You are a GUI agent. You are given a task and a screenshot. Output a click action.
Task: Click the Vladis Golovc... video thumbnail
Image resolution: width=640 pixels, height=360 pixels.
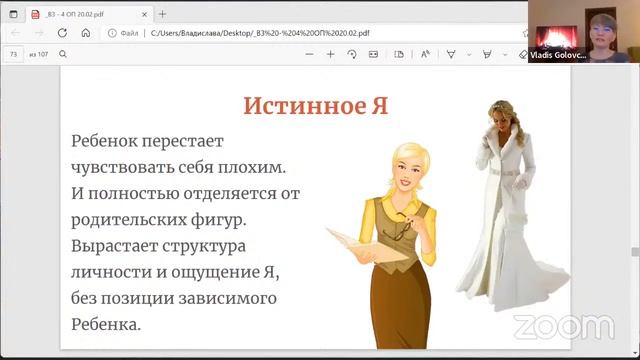pos(584,31)
